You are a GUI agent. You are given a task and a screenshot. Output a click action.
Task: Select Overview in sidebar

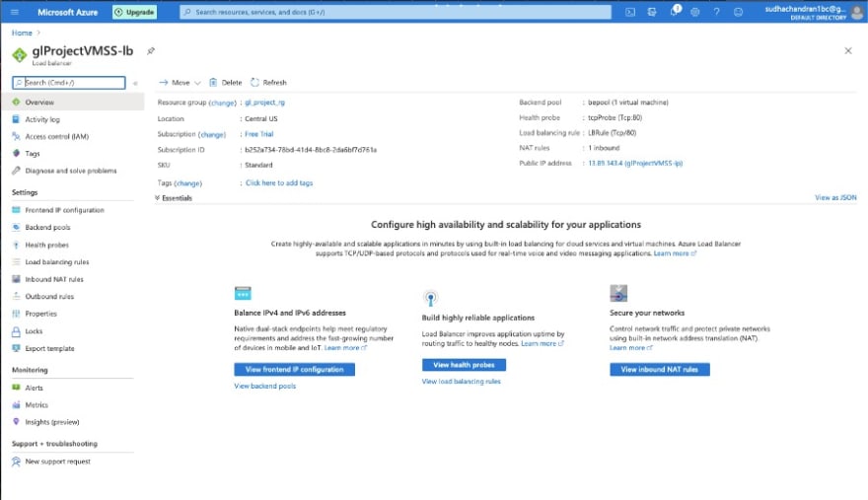click(72, 102)
